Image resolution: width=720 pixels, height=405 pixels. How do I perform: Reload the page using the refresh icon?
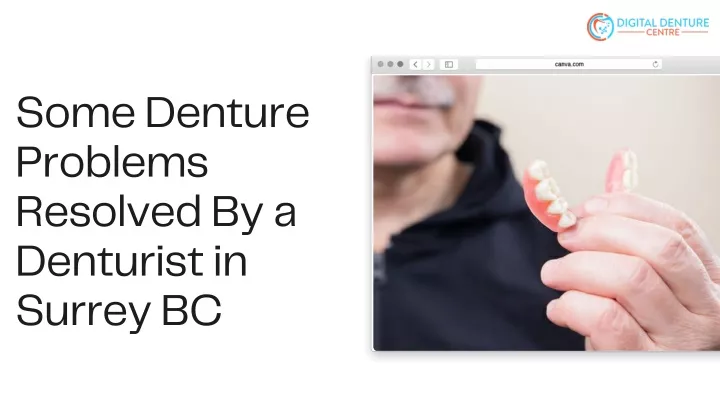tap(655, 64)
